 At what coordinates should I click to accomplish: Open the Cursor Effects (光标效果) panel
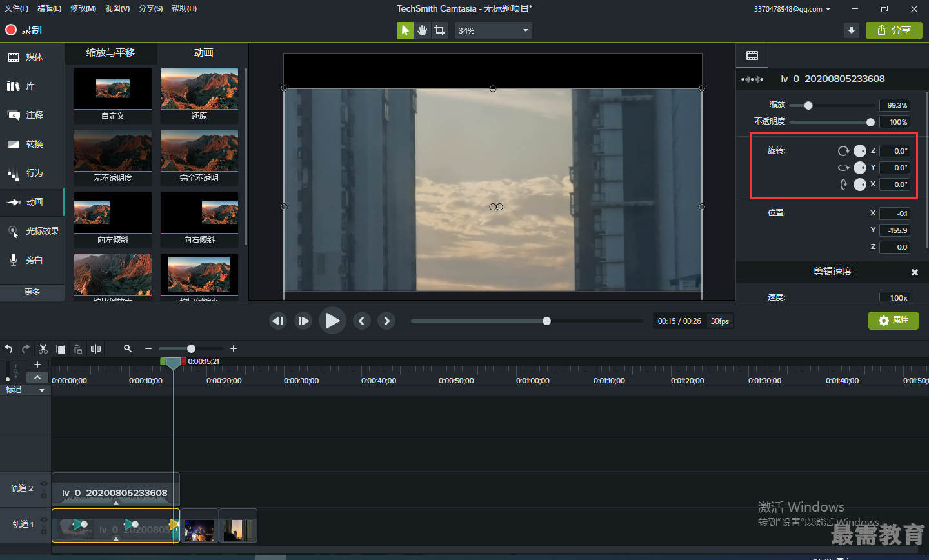pyautogui.click(x=32, y=231)
